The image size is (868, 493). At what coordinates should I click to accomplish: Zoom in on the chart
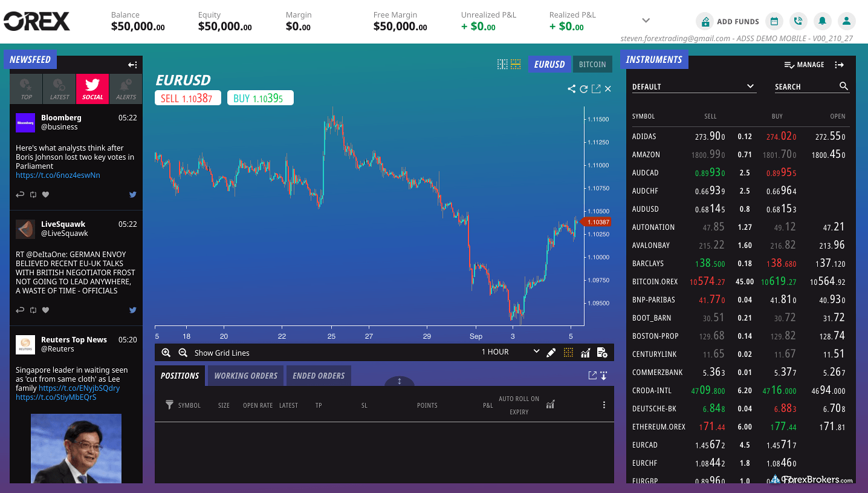tap(166, 353)
